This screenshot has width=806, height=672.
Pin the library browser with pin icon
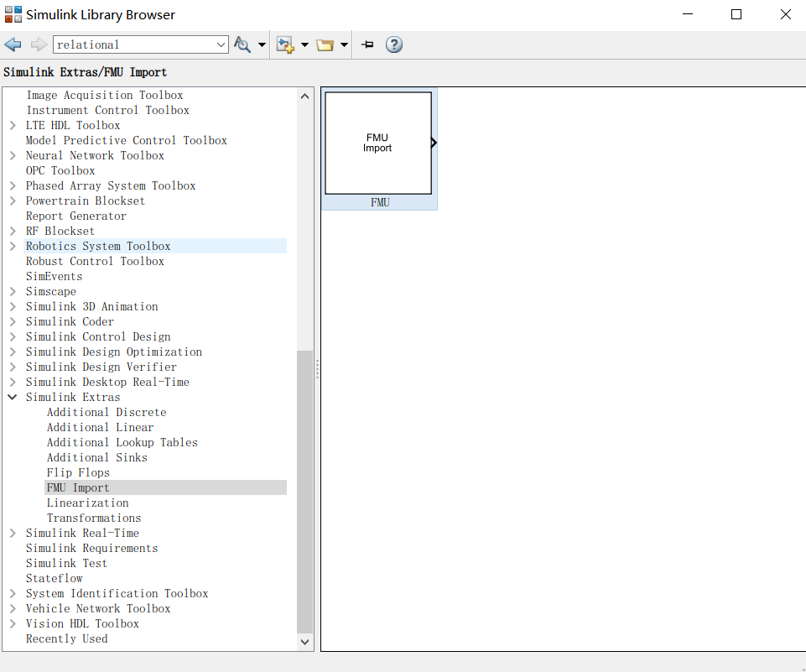(367, 44)
